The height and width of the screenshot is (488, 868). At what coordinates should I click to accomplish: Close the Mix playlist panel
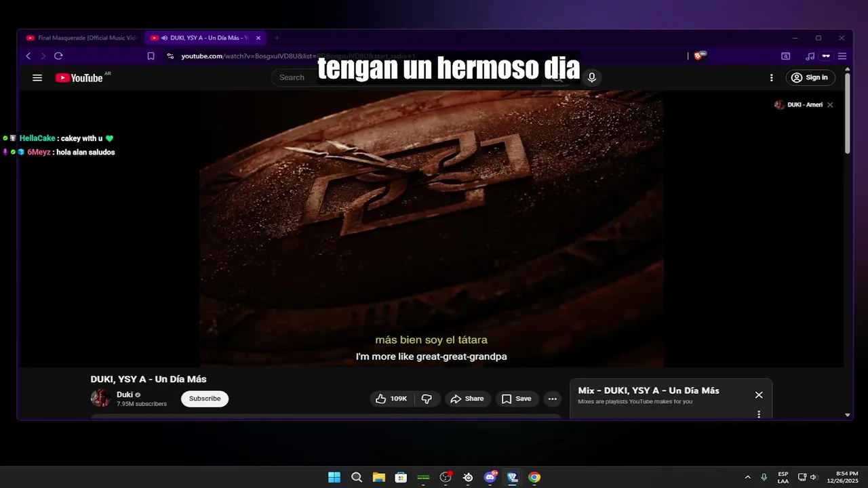(759, 394)
